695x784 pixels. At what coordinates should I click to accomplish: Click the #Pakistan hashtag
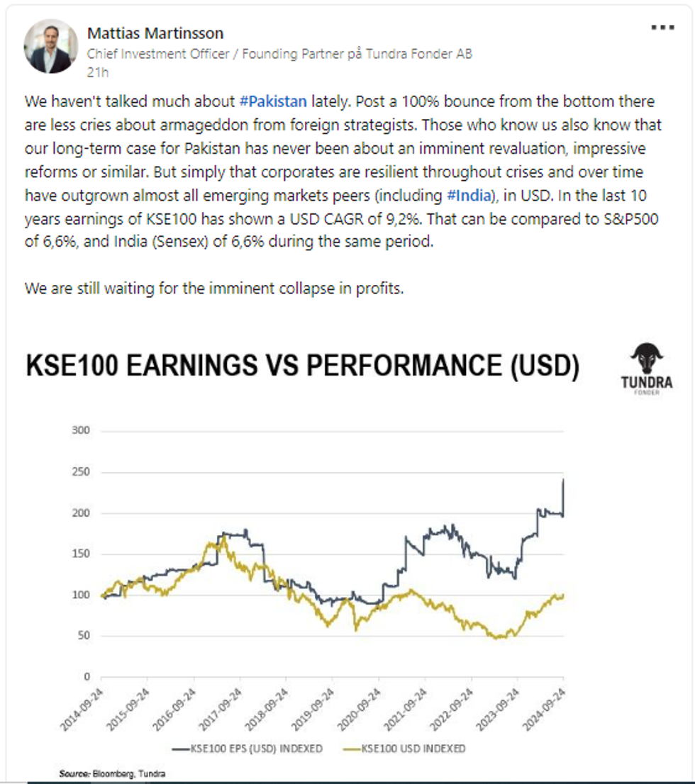click(x=273, y=101)
